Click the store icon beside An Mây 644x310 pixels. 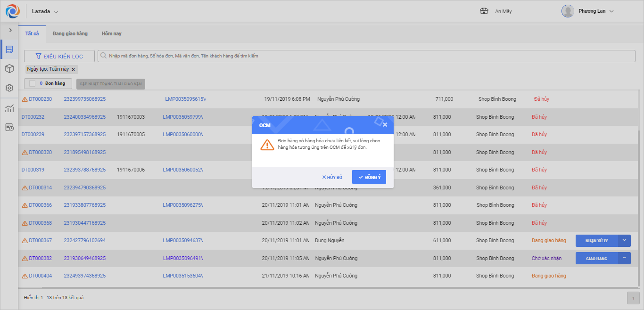click(x=483, y=11)
